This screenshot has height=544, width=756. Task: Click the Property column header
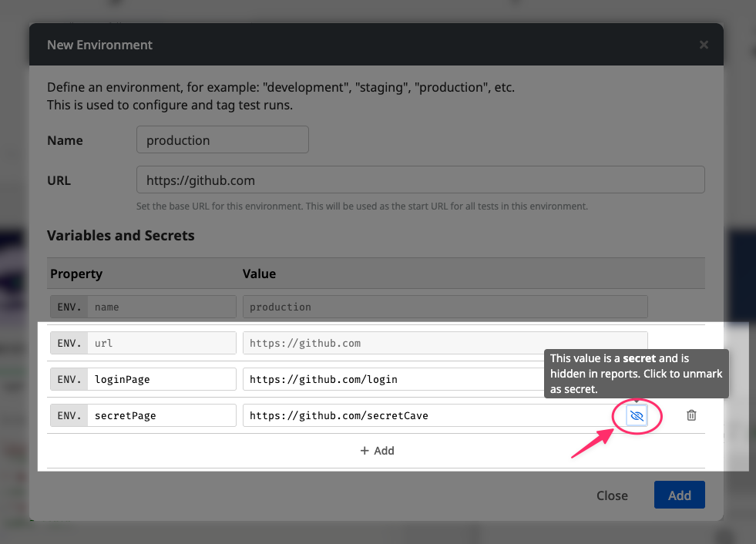tap(76, 274)
